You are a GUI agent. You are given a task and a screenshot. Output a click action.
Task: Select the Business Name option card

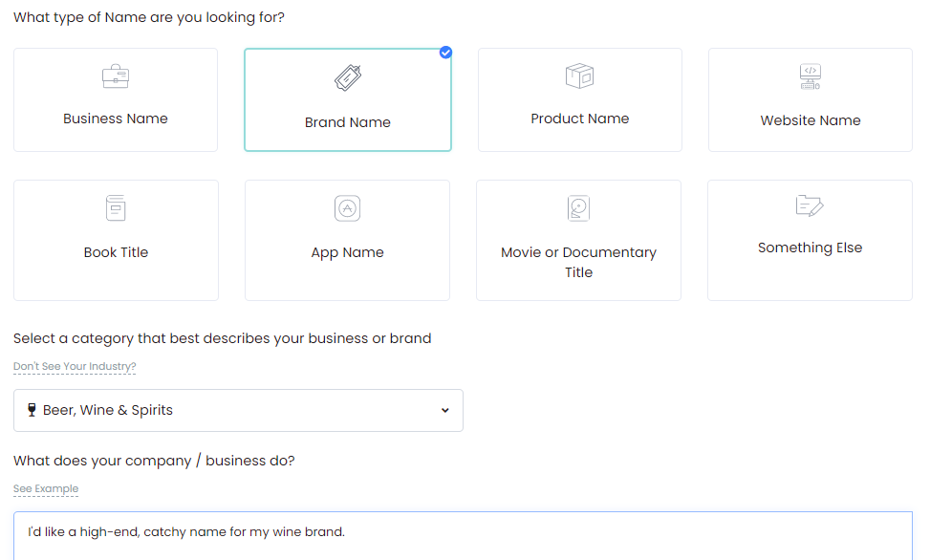click(116, 99)
